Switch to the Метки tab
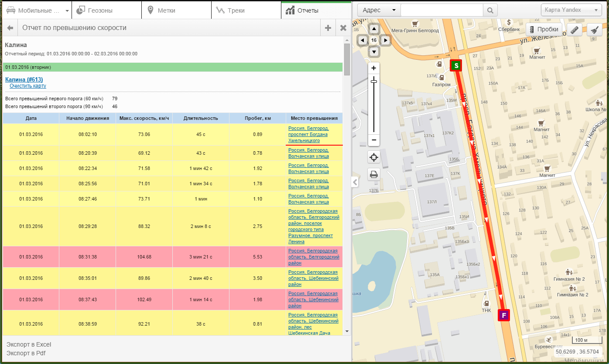This screenshot has width=609, height=364. [x=176, y=10]
